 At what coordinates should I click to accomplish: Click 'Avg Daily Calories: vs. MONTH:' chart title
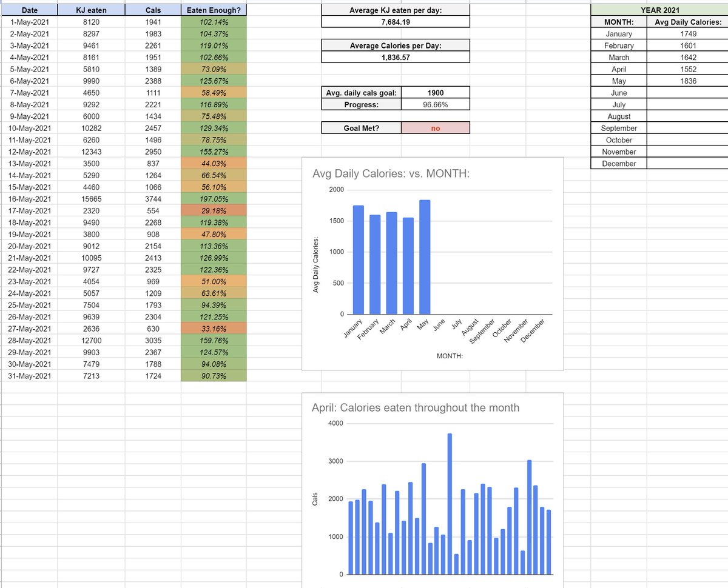click(391, 175)
